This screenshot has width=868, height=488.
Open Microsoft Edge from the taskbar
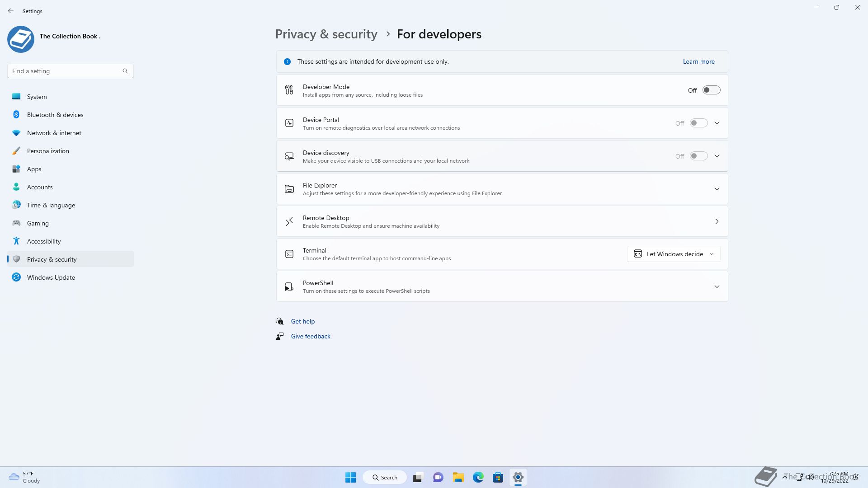click(478, 477)
